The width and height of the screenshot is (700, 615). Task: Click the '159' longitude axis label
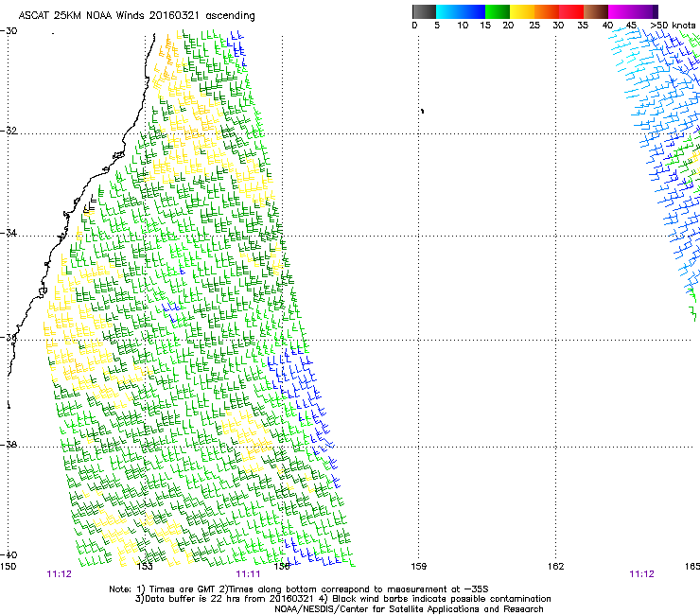click(x=419, y=567)
